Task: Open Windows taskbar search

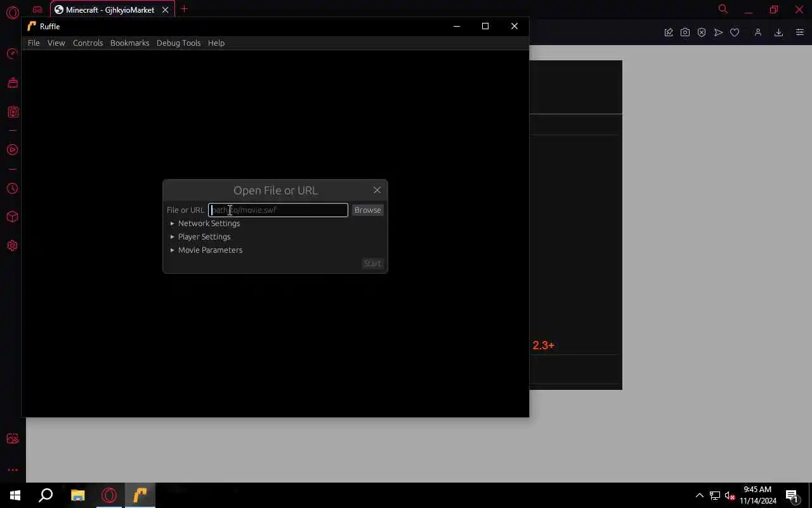Action: 46,495
